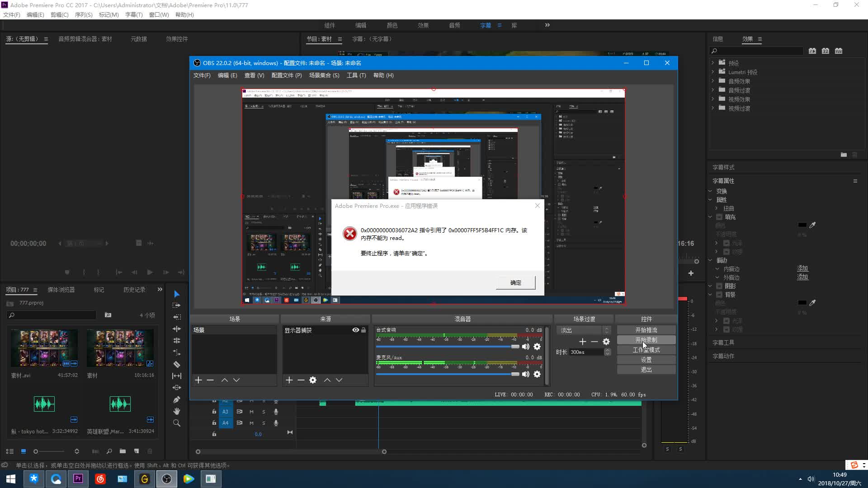Toggle the 背景 checkbox in caption properties
Screen dimensions: 868x488
point(719,295)
